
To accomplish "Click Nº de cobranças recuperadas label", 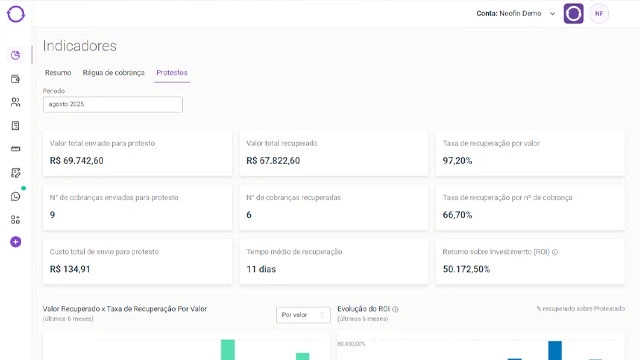I will 293,198.
